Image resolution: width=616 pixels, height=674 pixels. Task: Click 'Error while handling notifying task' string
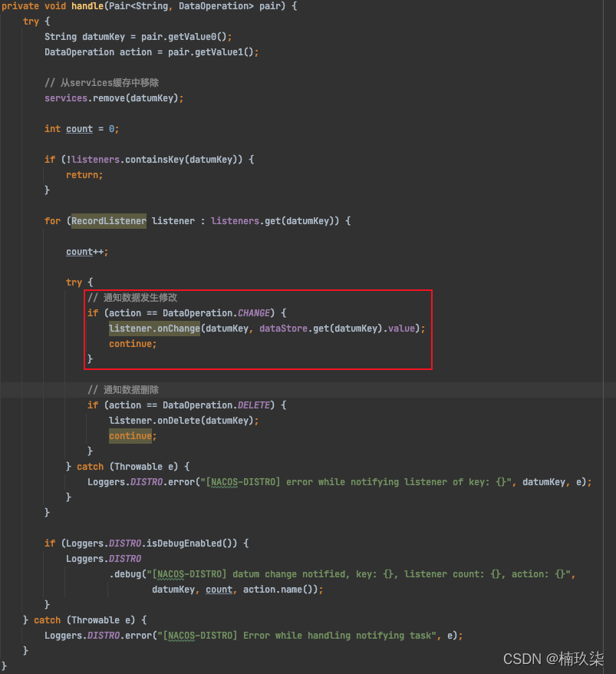point(339,636)
